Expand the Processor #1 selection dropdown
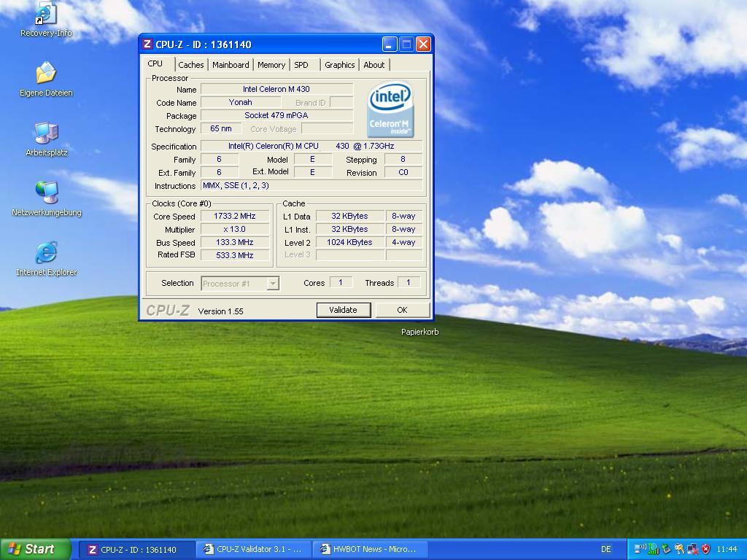The height and width of the screenshot is (560, 747). [273, 284]
